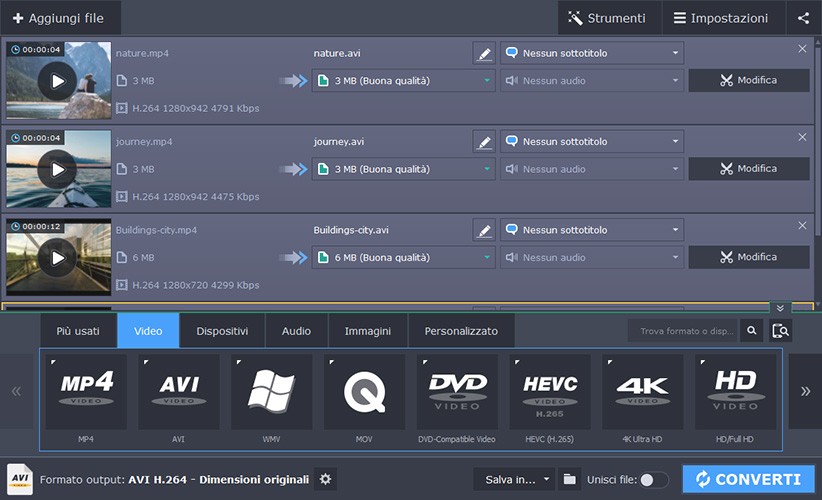Open the Salva in dropdown
Viewport: 822px width, 500px height.
(x=513, y=480)
